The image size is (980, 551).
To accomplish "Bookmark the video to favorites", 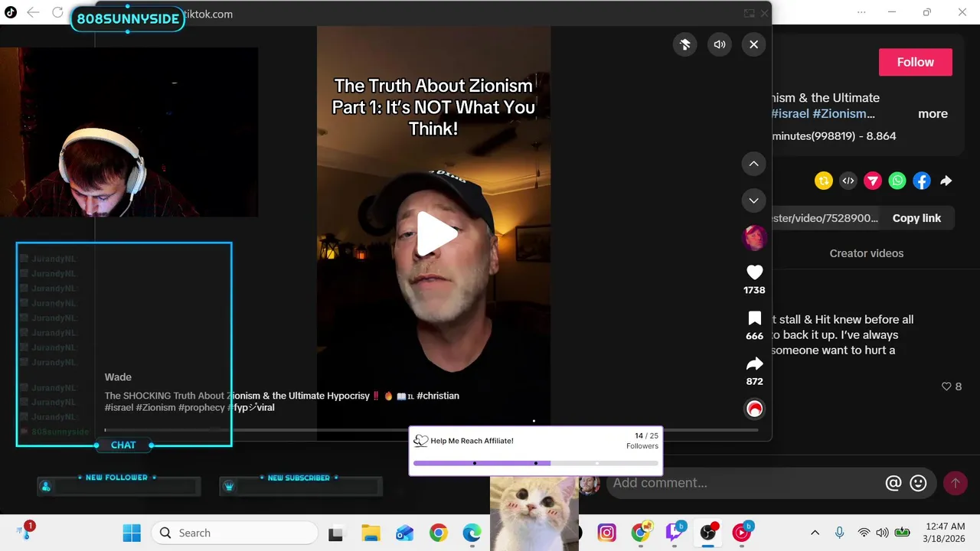I will pos(755,318).
